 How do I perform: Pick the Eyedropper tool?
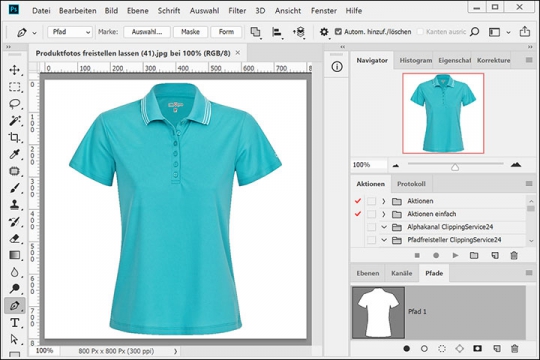pos(14,154)
